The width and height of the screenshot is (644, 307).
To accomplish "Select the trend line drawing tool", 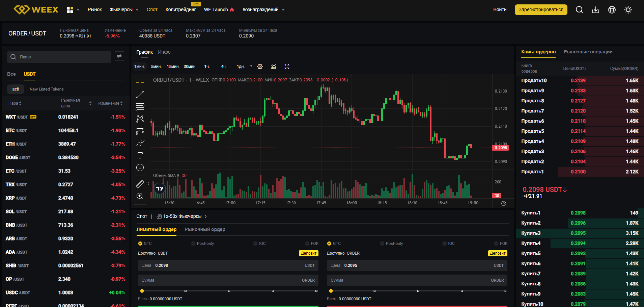I will [140, 95].
